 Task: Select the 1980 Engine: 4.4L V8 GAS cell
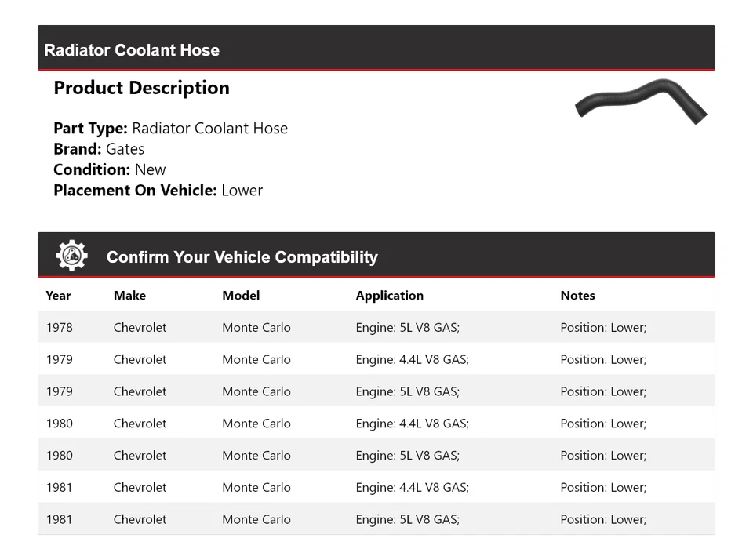pyautogui.click(x=412, y=424)
